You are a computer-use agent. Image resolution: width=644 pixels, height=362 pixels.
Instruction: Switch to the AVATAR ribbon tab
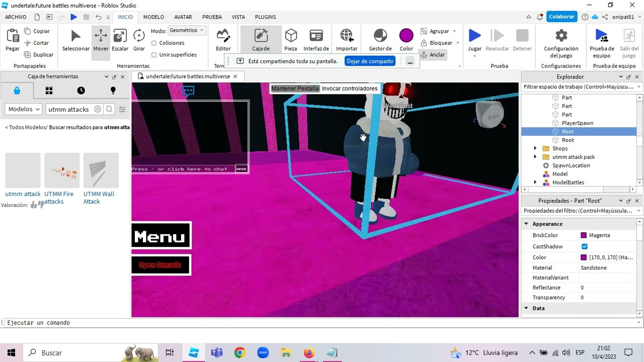(183, 17)
